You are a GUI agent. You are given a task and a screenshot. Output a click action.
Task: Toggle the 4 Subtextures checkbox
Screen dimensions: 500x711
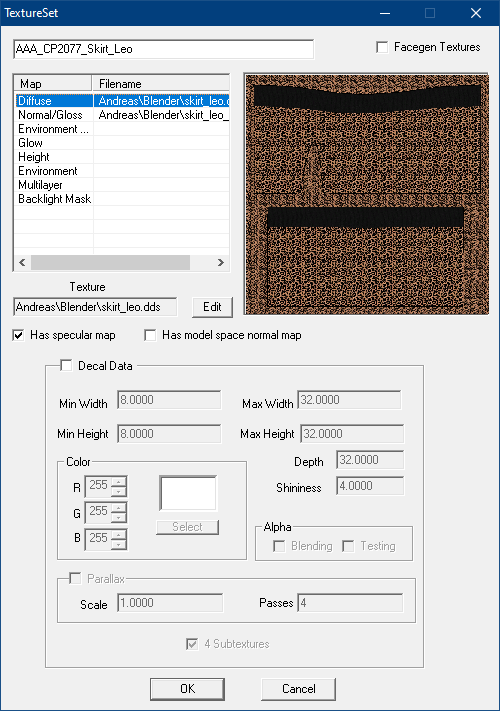coord(192,644)
